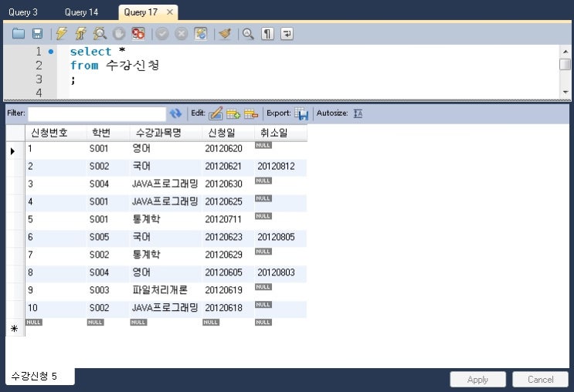Close the Query 17 tab
This screenshot has width=574, height=392.
click(169, 12)
